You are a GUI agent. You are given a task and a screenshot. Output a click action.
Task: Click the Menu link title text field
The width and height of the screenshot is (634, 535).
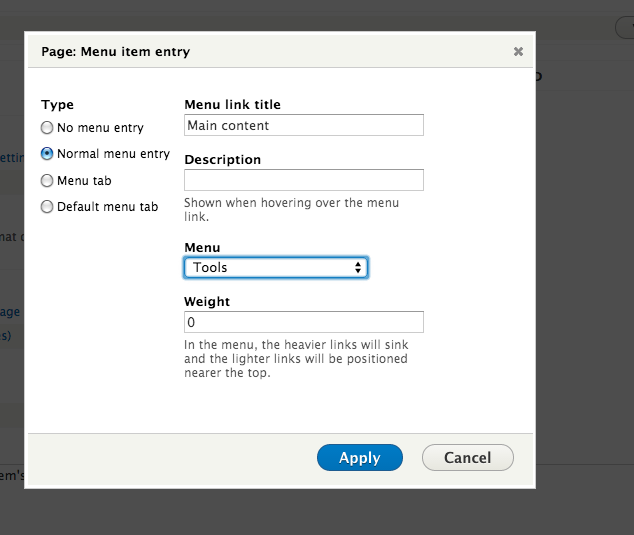(x=304, y=125)
